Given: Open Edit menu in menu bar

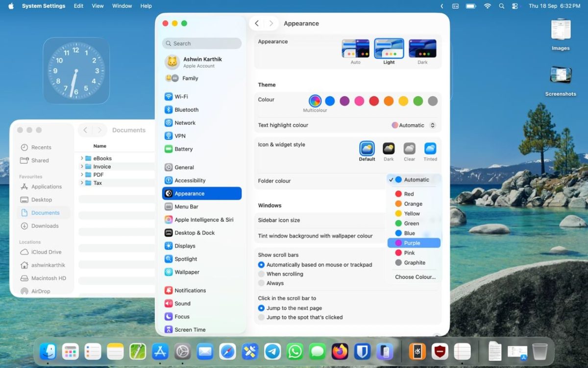Looking at the screenshot, I should tap(78, 6).
